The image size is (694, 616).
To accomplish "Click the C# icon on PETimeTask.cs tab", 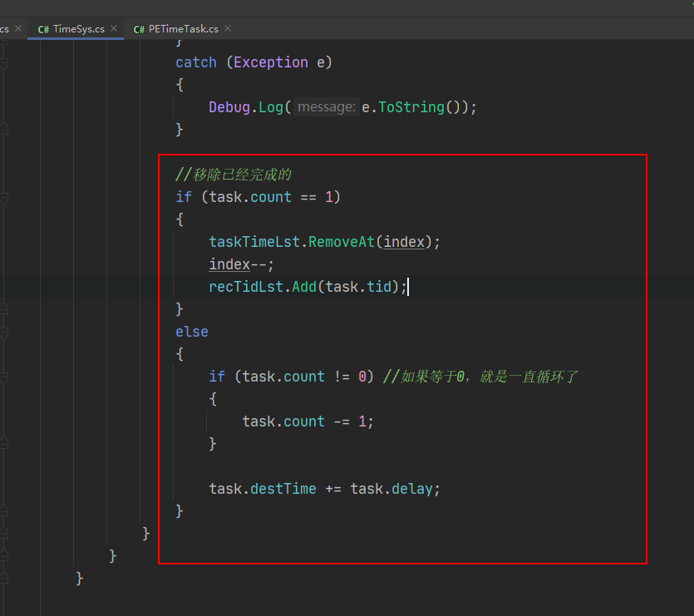I will click(x=139, y=29).
